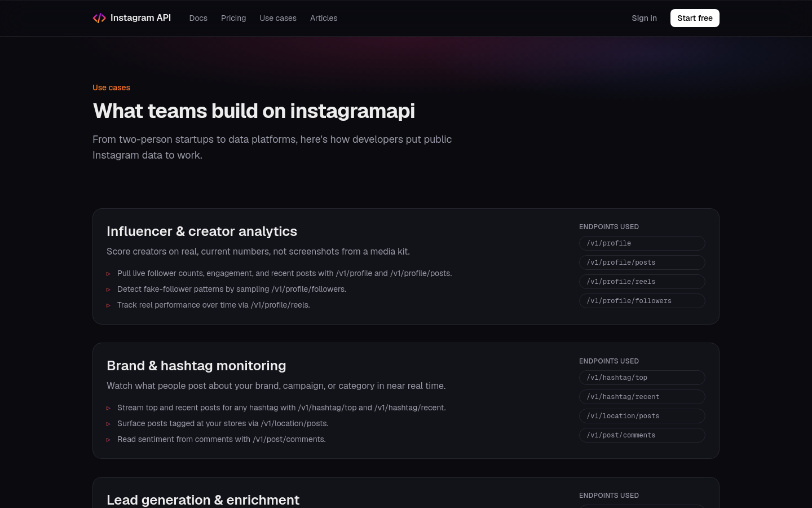This screenshot has height=508, width=812.
Task: Click the triangle bullet beside Track reel performance
Action: 109,305
